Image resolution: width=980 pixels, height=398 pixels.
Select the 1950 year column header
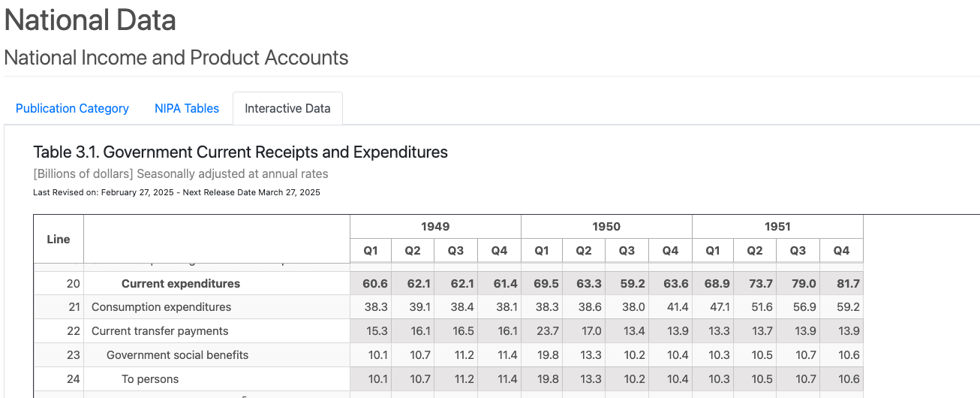click(x=606, y=226)
